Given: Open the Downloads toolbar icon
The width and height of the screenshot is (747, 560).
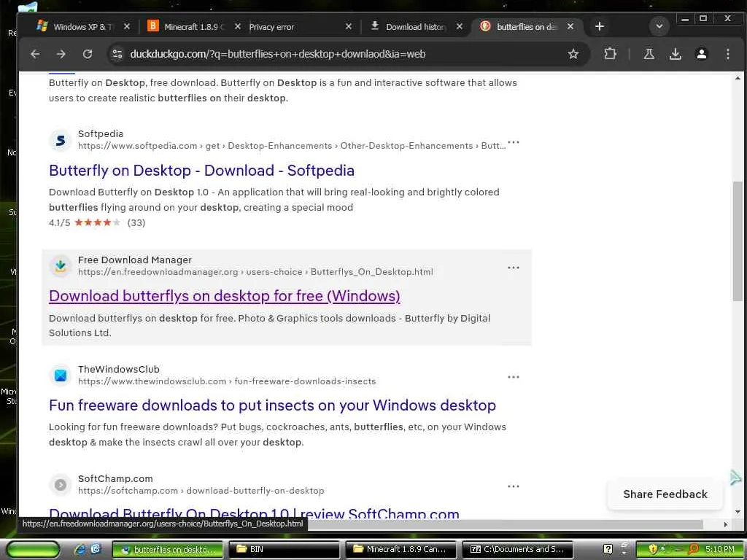Looking at the screenshot, I should (675, 54).
